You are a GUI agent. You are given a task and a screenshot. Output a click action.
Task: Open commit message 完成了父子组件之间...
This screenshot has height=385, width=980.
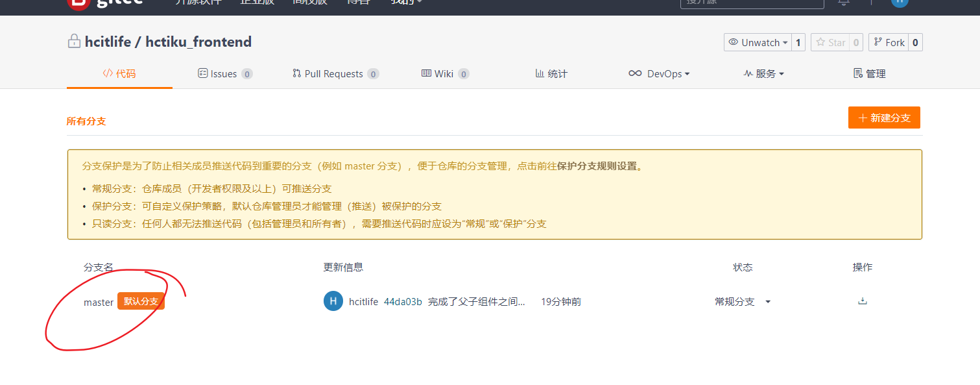[x=477, y=301]
